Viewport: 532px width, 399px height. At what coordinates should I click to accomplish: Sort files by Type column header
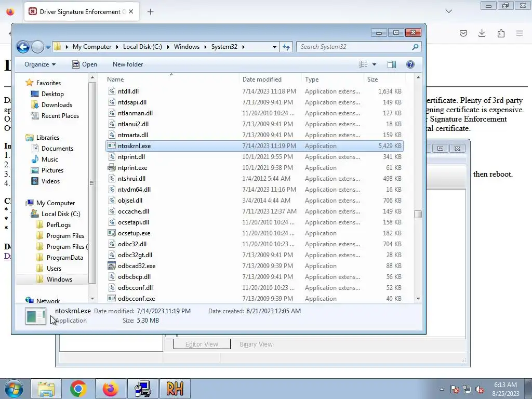[x=312, y=79]
